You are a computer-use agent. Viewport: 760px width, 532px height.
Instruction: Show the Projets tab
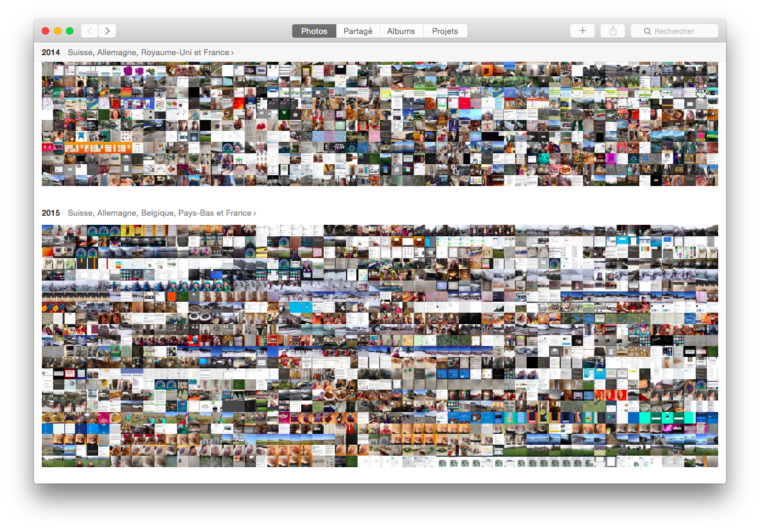point(445,31)
